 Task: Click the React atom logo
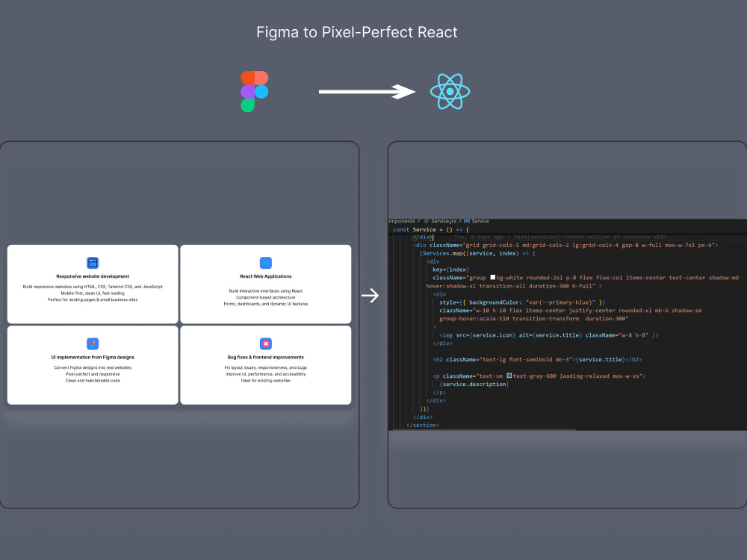tap(450, 91)
